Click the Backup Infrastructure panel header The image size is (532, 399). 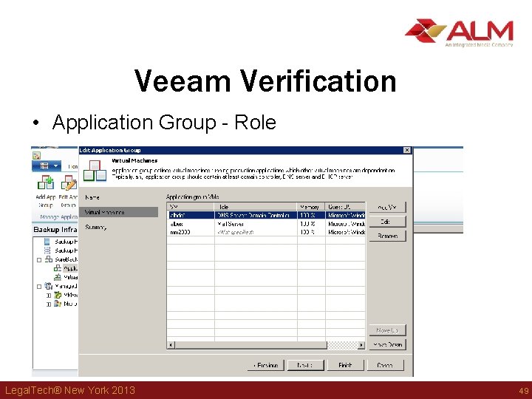55,230
